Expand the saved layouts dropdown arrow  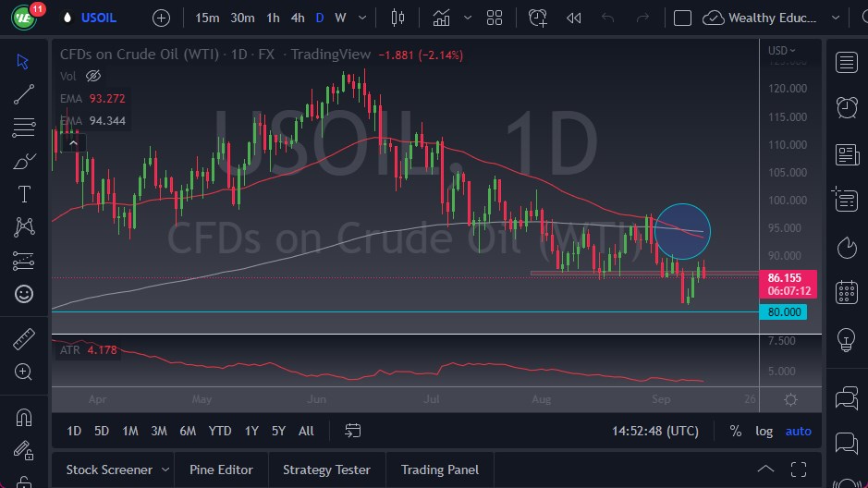(x=836, y=18)
